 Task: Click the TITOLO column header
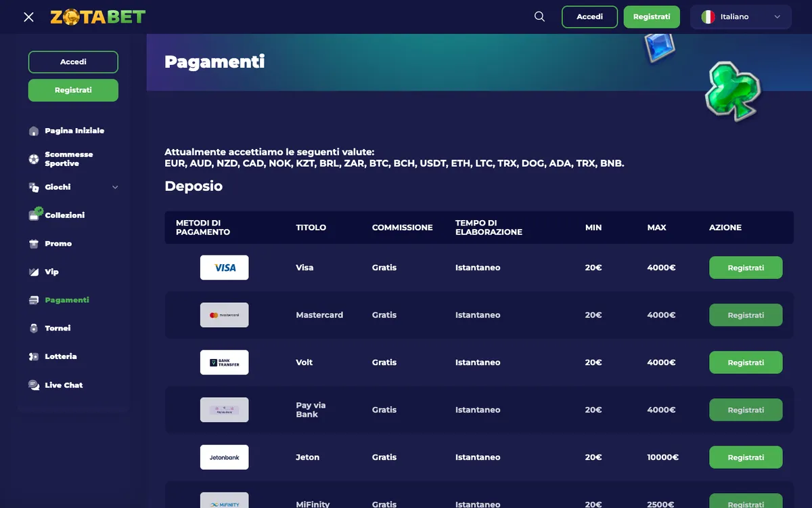[311, 228]
